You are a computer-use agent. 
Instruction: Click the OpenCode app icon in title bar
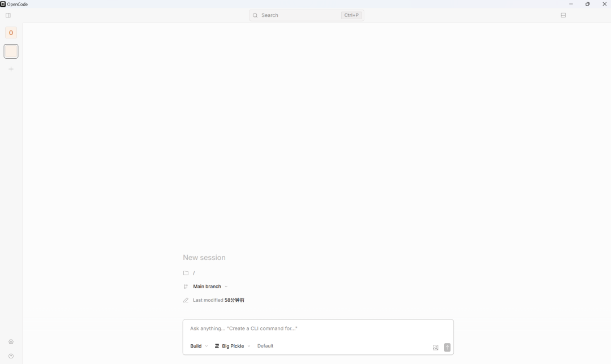pos(3,4)
